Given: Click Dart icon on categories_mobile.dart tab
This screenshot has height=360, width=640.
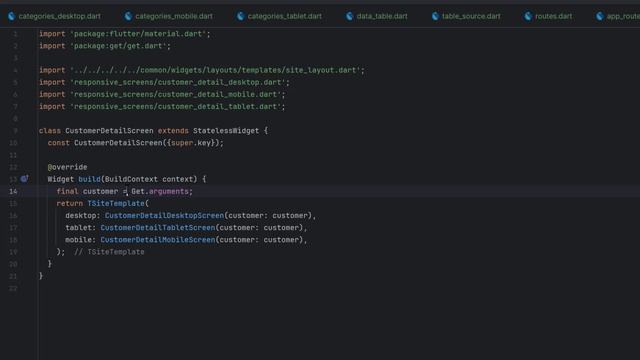Looking at the screenshot, I should pyautogui.click(x=129, y=16).
